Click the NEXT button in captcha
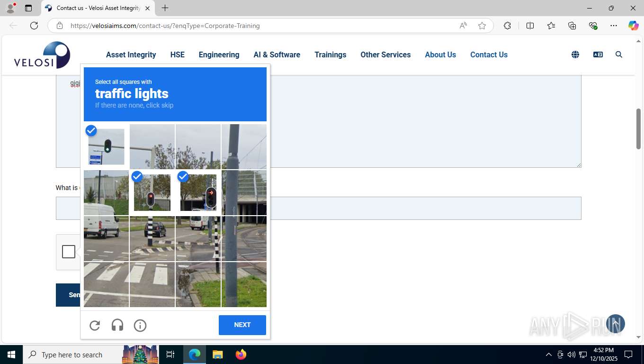Image resolution: width=644 pixels, height=364 pixels. click(242, 325)
